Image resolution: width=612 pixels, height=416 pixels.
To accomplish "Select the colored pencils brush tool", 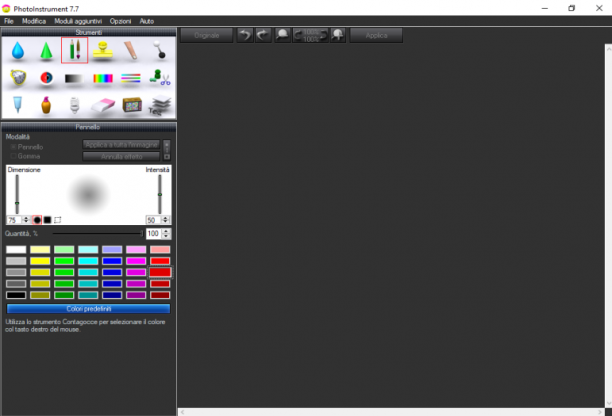I will 75,50.
